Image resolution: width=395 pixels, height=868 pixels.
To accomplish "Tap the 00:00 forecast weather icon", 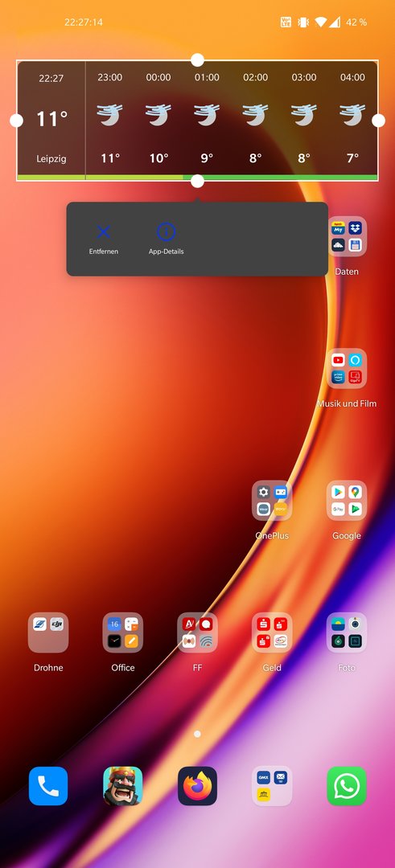I will (x=158, y=115).
